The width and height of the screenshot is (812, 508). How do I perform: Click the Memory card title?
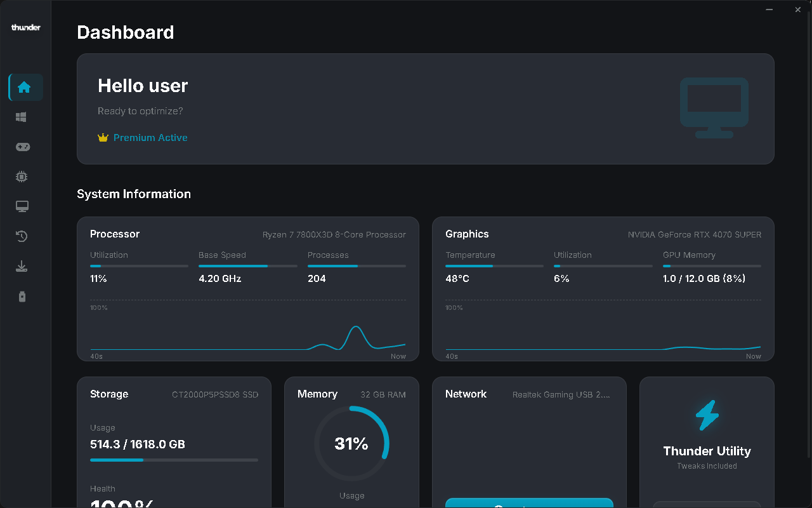coord(317,394)
